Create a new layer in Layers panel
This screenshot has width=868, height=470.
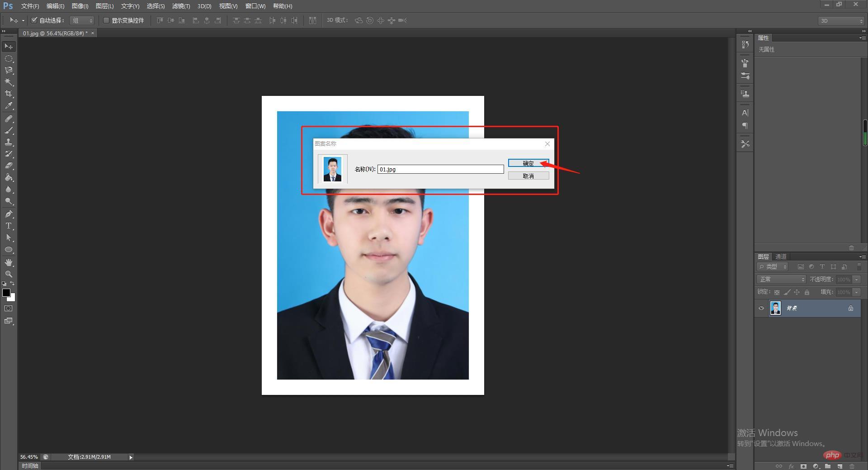(840, 466)
